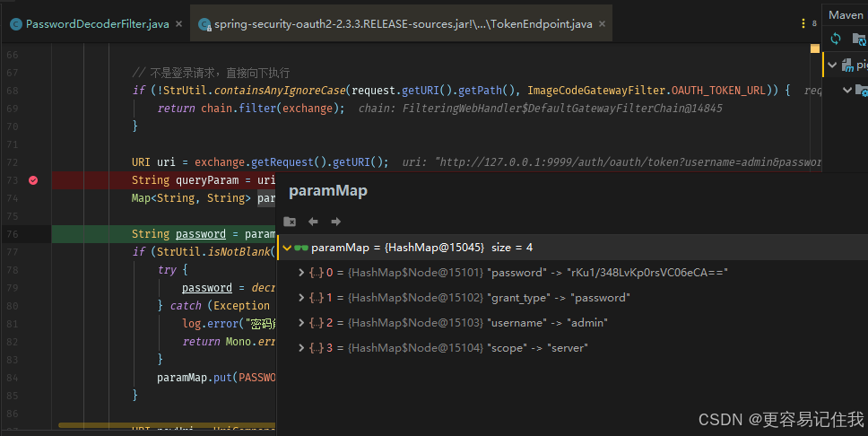
Task: Collapse the paramMap HashMap root node
Action: (287, 248)
